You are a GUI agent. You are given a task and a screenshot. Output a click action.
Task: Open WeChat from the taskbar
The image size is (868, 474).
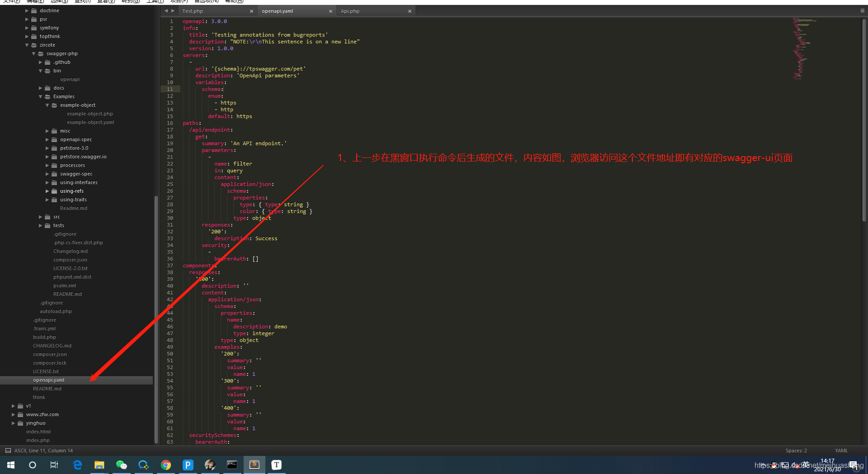click(122, 465)
